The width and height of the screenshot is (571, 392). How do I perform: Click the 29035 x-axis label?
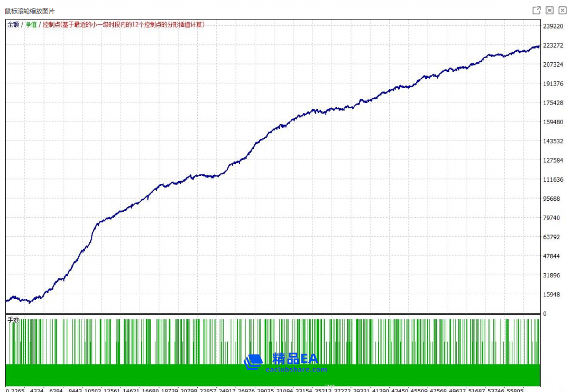264,390
